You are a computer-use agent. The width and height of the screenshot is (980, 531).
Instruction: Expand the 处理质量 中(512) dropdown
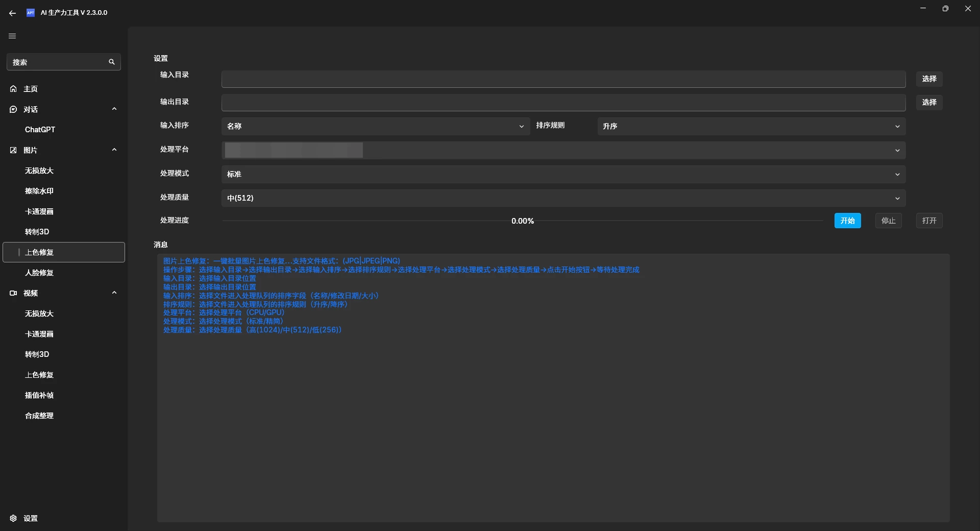563,198
